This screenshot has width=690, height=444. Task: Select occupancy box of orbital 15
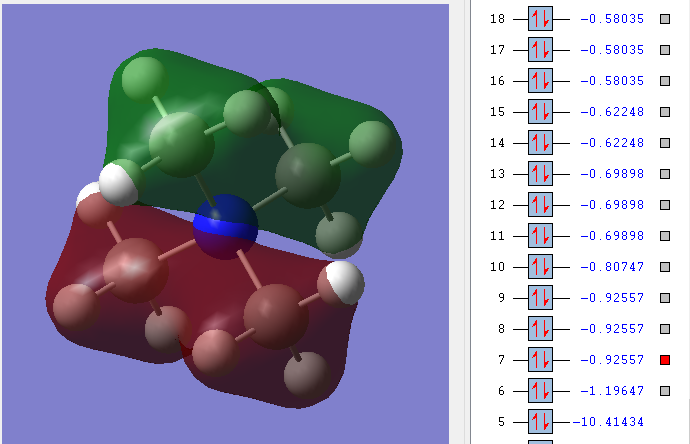pos(540,112)
